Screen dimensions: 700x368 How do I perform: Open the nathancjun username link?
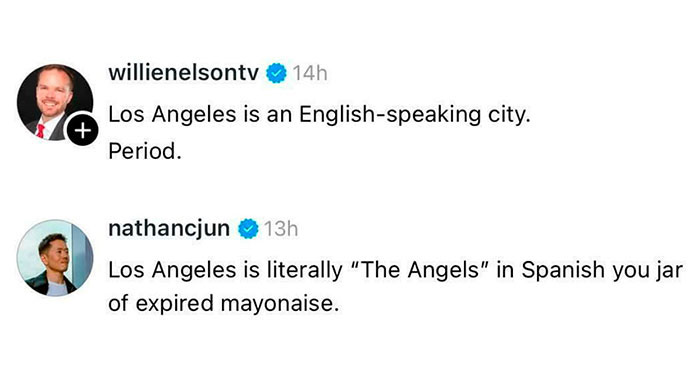point(169,229)
